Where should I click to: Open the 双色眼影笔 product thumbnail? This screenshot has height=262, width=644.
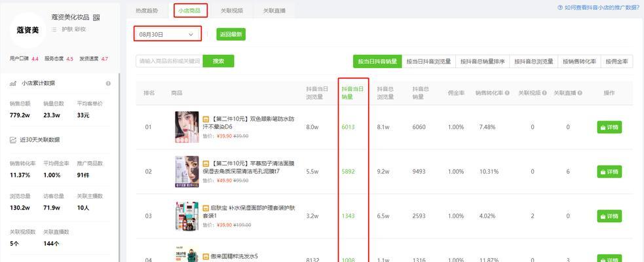187,127
